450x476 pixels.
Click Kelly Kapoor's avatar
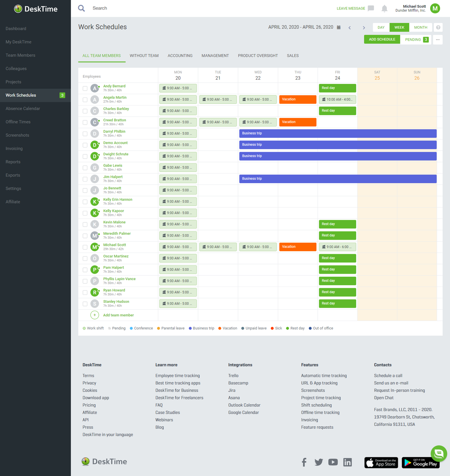(x=95, y=213)
